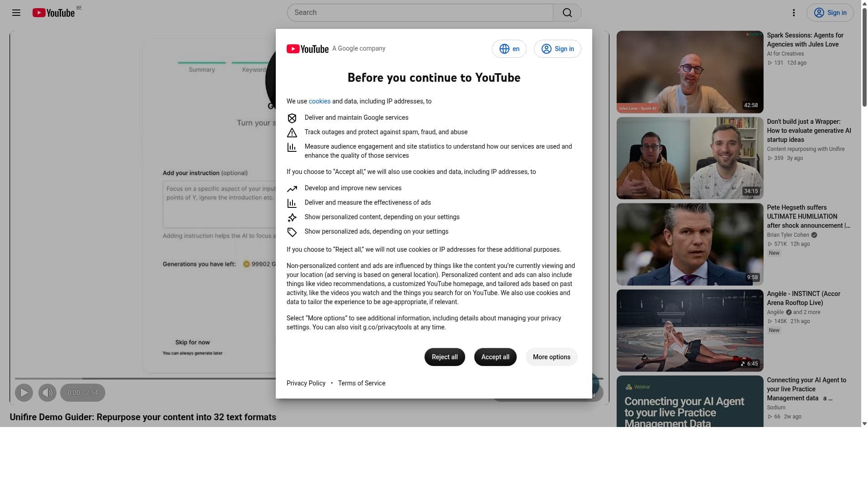Open the 'Connecting your AI Agent' webinar thumbnail
Image resolution: width=868 pixels, height=488 pixels.
pyautogui.click(x=690, y=401)
